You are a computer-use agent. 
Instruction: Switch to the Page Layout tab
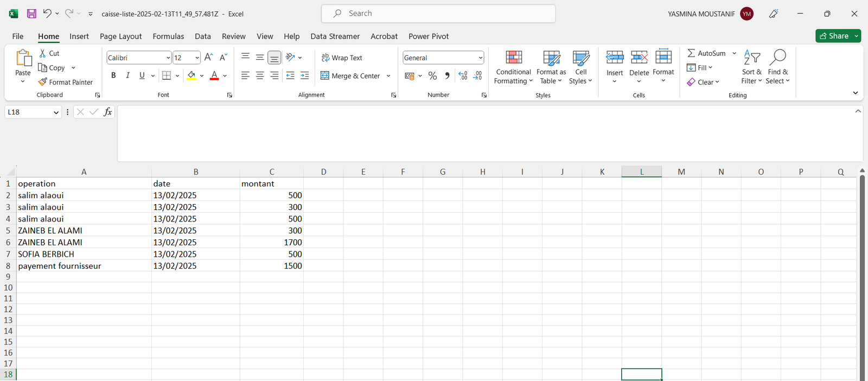pos(120,36)
